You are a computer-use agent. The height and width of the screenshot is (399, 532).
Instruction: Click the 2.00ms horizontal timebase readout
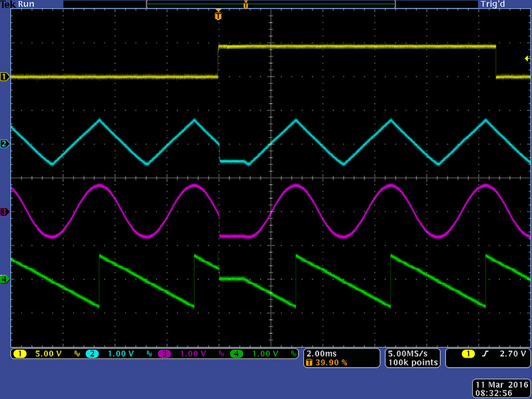[x=323, y=353]
